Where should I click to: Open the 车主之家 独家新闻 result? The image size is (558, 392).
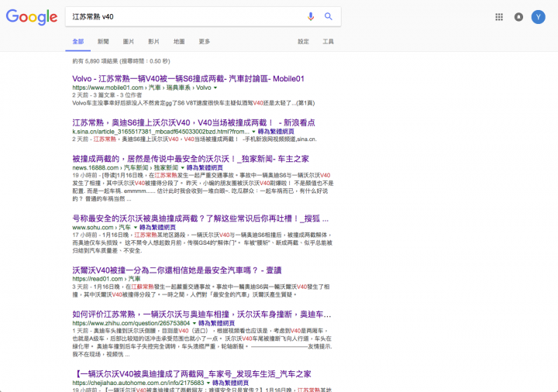pyautogui.click(x=191, y=159)
